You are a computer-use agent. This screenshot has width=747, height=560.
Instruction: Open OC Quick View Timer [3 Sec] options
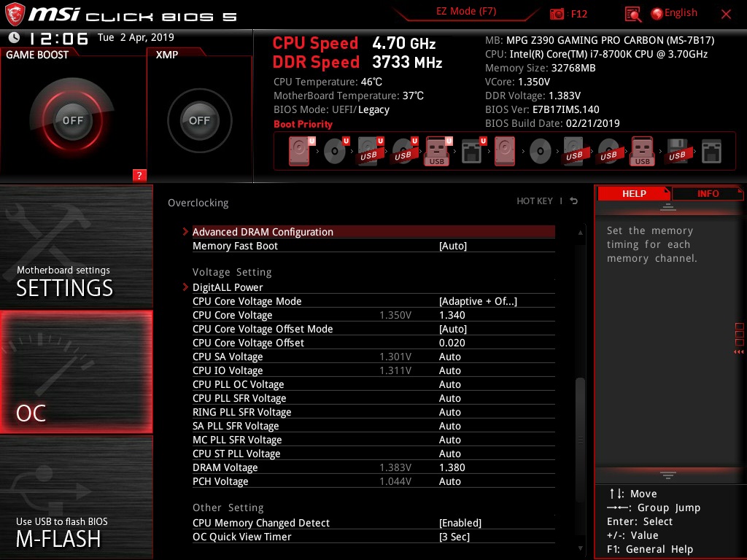coord(454,537)
